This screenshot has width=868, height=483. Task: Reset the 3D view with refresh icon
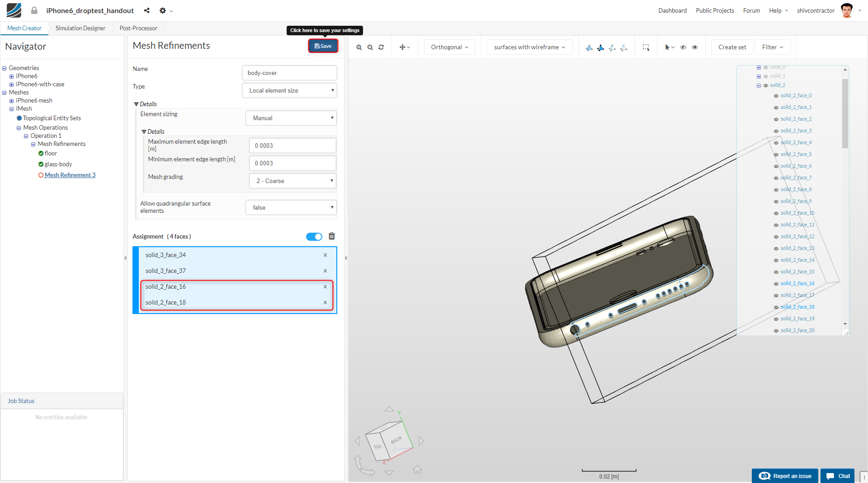pos(381,47)
